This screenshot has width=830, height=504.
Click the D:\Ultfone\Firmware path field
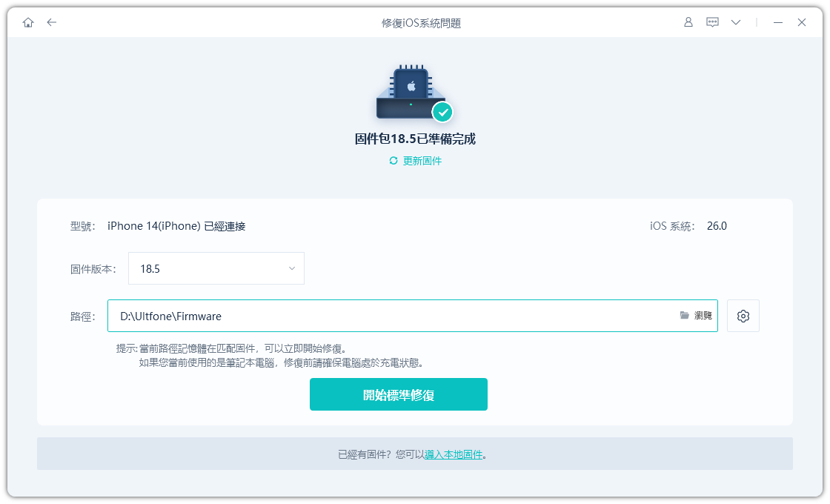tap(393, 316)
